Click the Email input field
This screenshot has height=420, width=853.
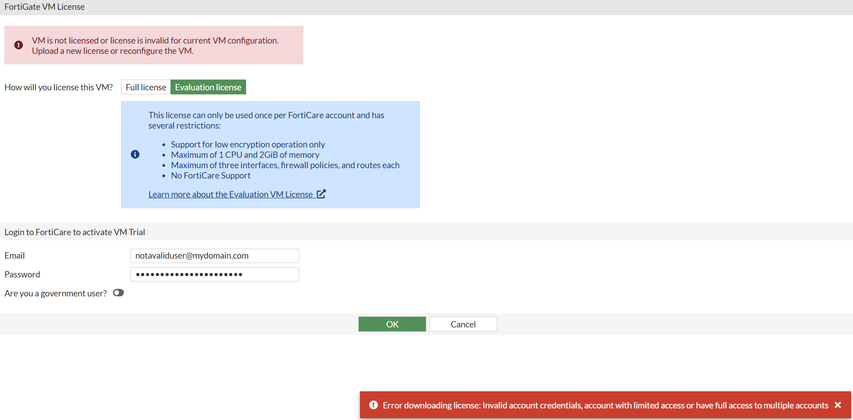[214, 255]
